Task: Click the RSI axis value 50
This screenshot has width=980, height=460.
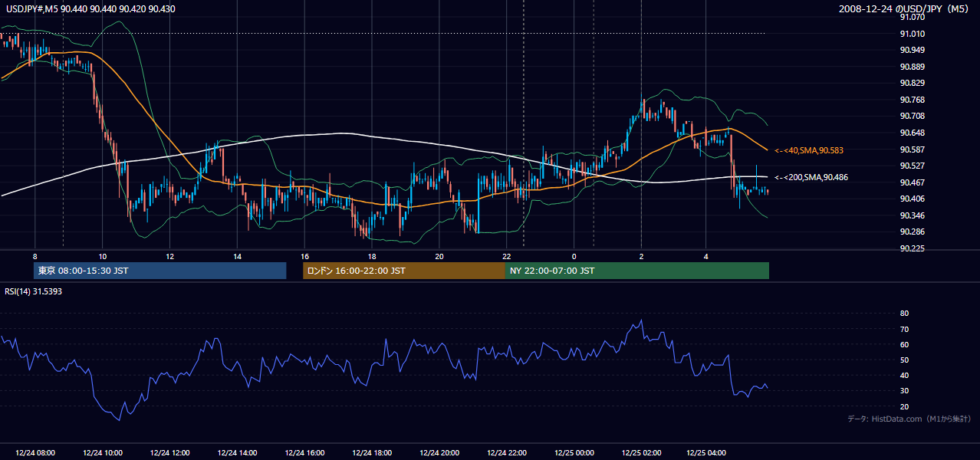Action: [905, 360]
